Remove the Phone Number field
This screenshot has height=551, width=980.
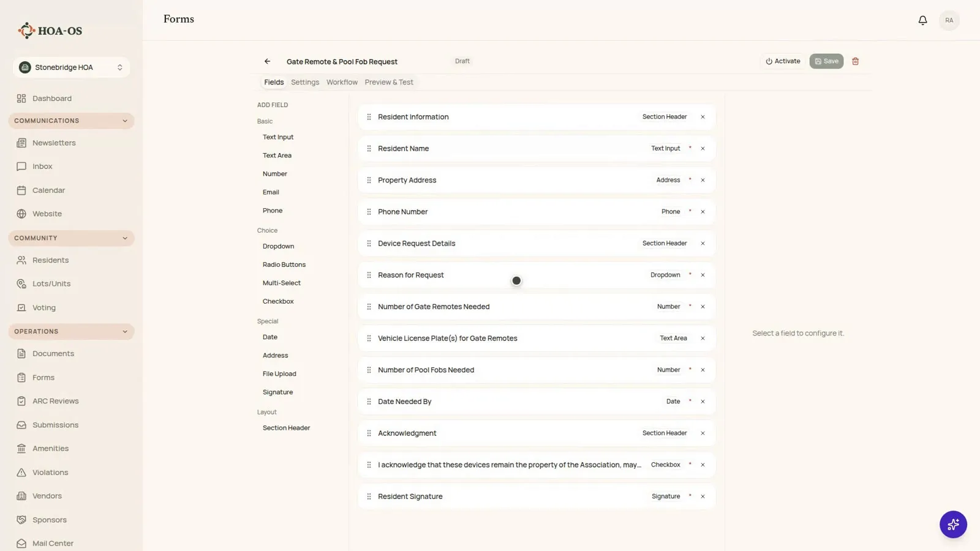[x=703, y=212]
